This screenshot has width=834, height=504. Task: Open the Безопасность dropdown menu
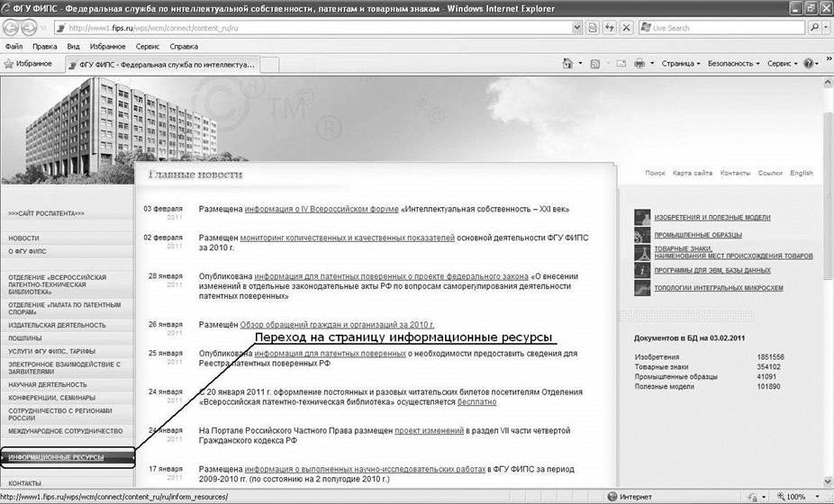733,64
